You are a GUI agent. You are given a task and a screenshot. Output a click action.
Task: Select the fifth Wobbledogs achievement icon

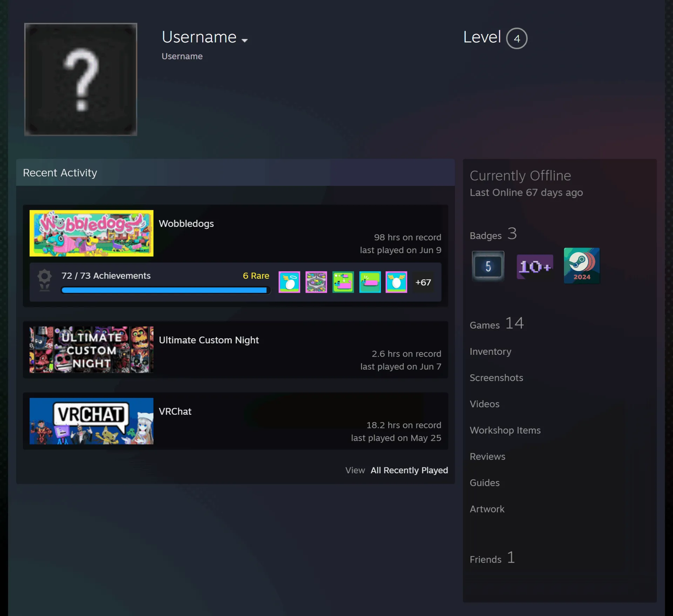[x=396, y=282]
